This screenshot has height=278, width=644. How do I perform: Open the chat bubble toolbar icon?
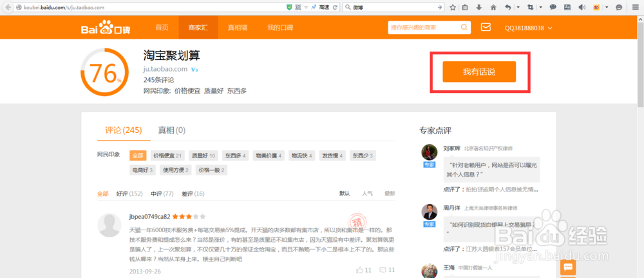[553, 7]
